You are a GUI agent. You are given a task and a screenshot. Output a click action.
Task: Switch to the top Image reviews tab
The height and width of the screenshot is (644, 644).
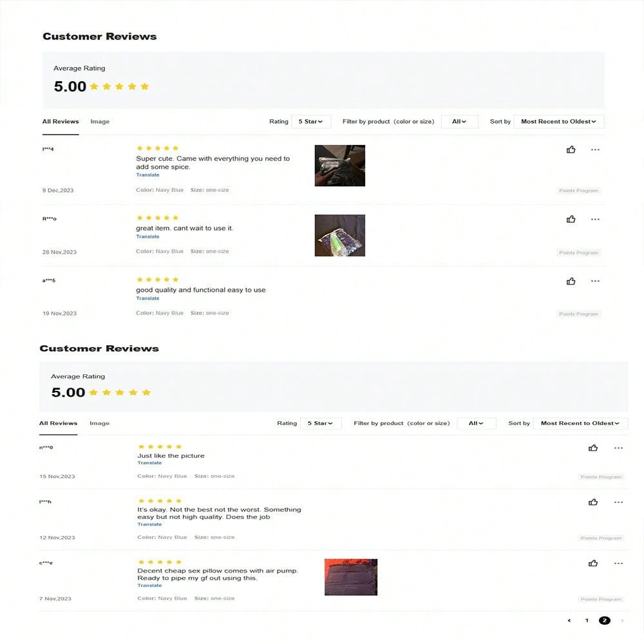tap(100, 122)
